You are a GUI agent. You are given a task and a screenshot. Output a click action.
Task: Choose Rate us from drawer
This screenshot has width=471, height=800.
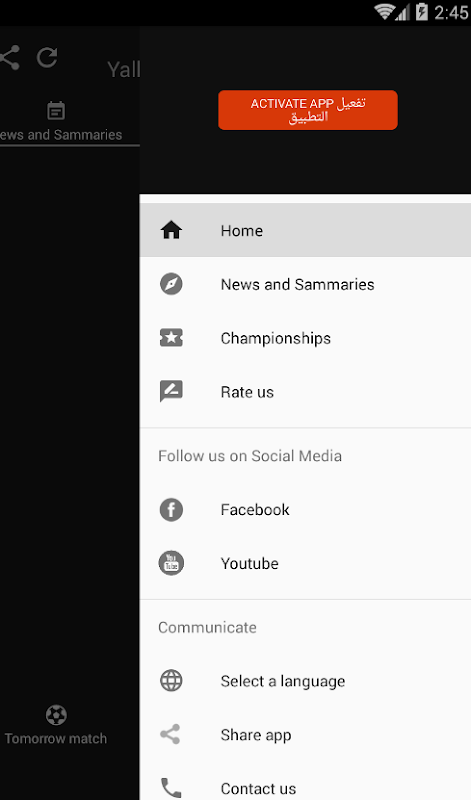point(305,391)
